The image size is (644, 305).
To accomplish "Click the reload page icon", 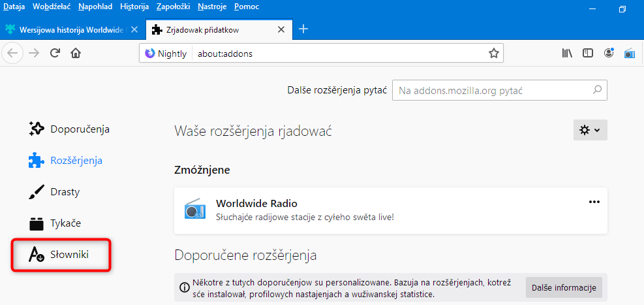I will click(55, 54).
